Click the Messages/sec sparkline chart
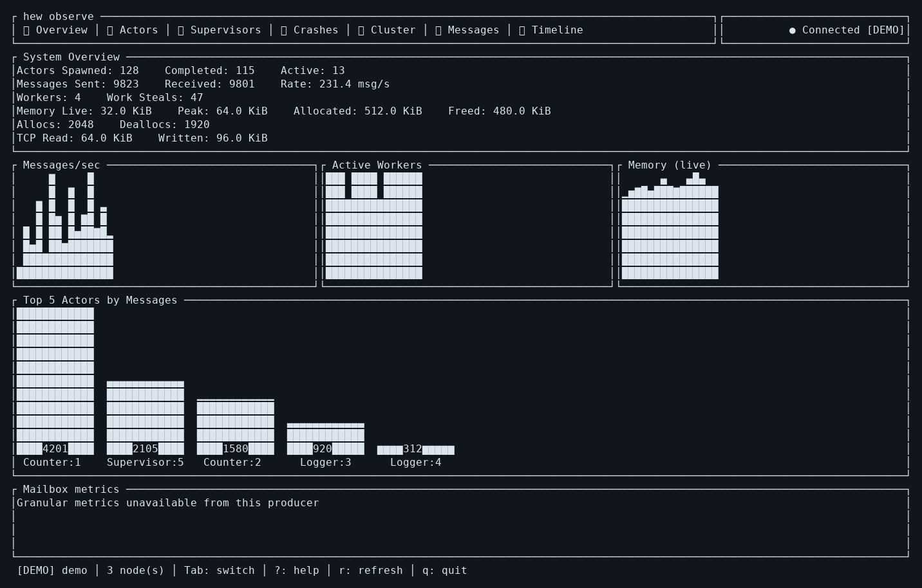Viewport: 922px width, 588px height. (x=65, y=226)
